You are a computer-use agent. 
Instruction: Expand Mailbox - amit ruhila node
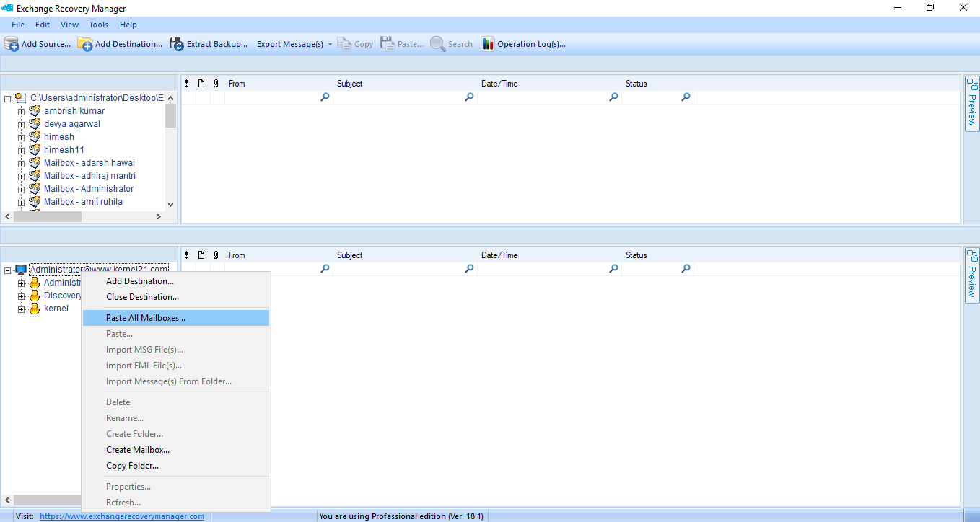tap(21, 202)
